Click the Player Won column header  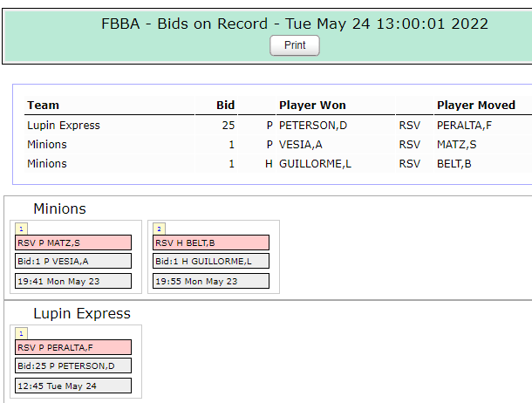pos(312,105)
